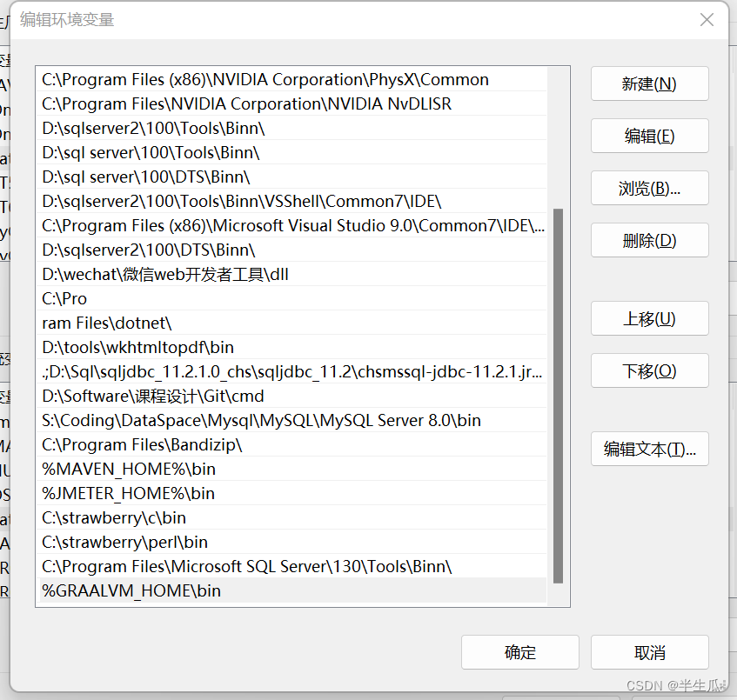
Task: Select C:\strawberry\c\bin entry
Action: 291,518
